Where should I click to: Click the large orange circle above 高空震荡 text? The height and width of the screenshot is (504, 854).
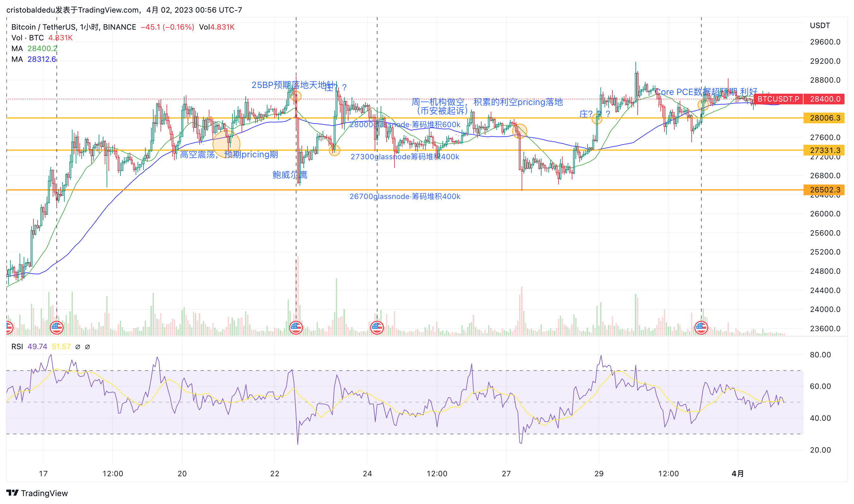point(226,144)
